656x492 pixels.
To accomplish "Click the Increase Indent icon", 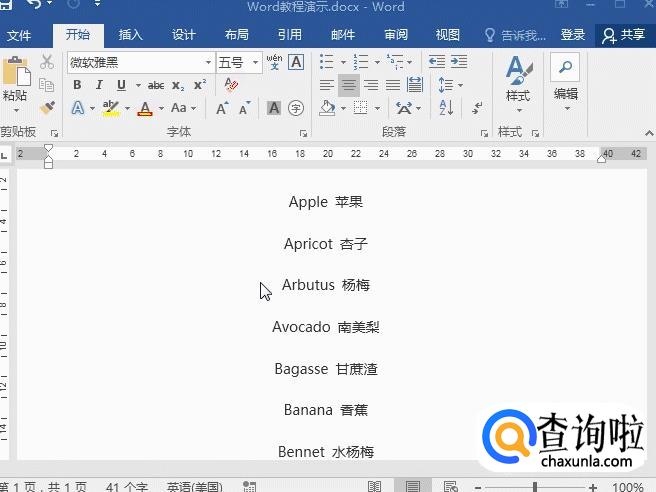I will (459, 62).
